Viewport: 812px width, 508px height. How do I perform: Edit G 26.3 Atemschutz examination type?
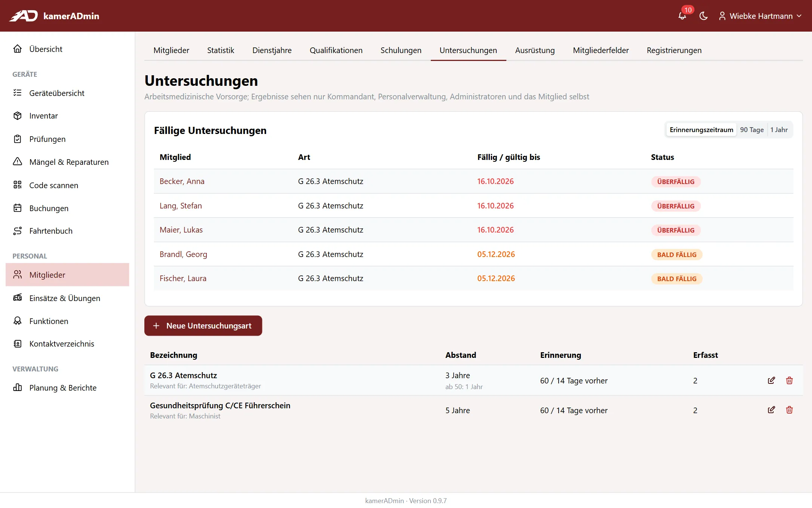coord(771,380)
